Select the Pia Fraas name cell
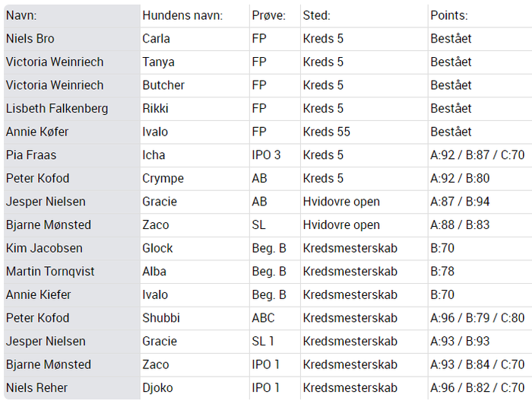The image size is (532, 401). tap(72, 155)
